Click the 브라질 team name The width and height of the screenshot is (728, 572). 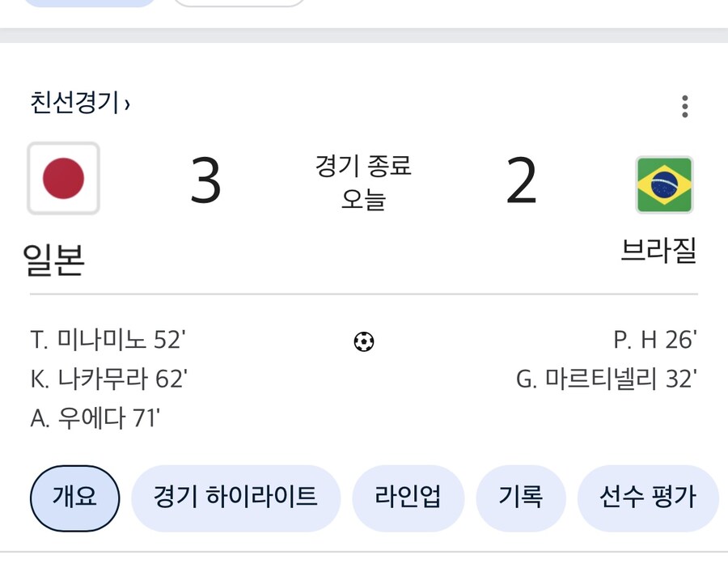[658, 252]
